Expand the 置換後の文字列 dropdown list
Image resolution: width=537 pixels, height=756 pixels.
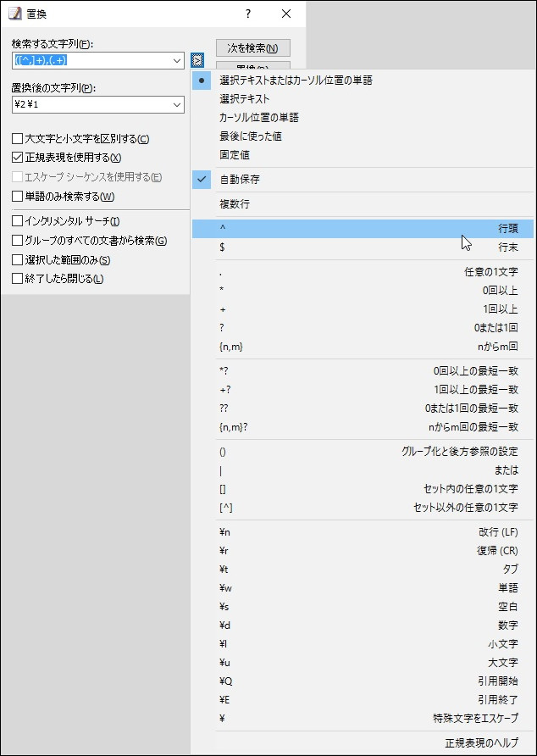(x=176, y=104)
